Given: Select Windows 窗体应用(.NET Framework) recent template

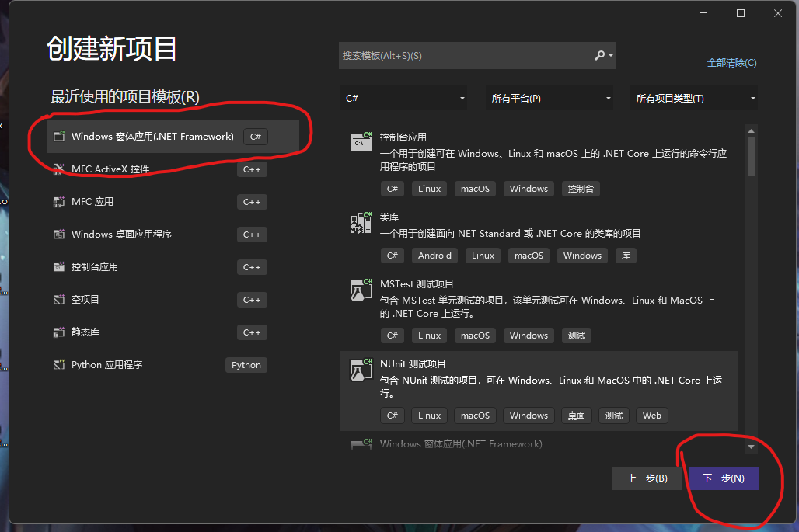Looking at the screenshot, I should (x=173, y=137).
